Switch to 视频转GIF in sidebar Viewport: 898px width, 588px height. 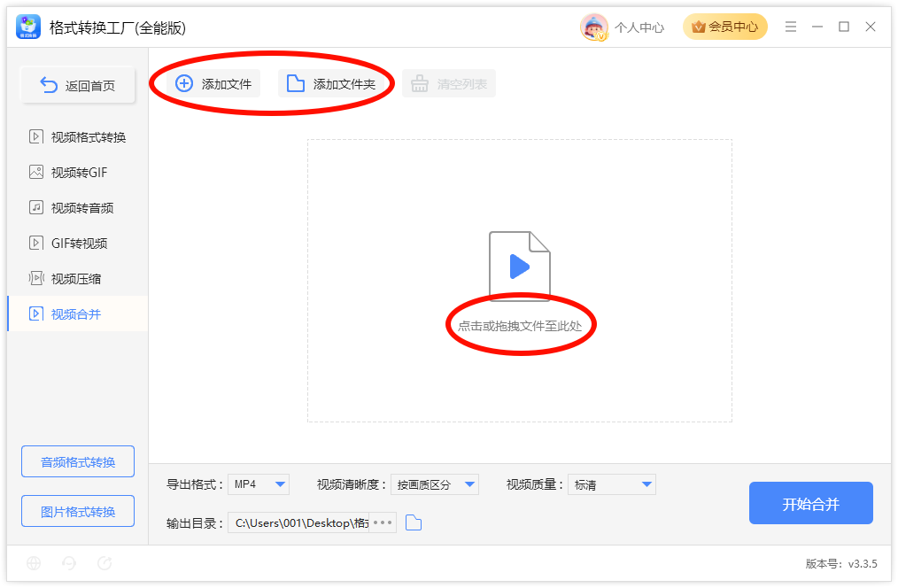tap(77, 173)
